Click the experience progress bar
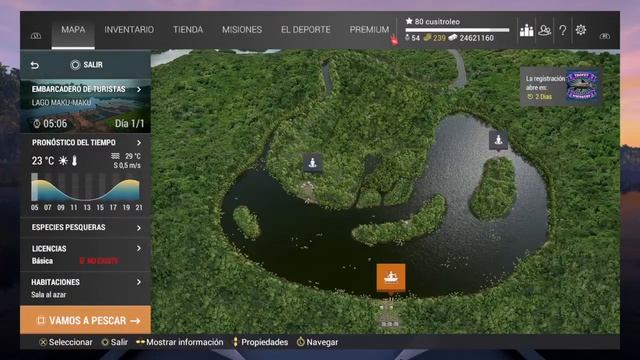The height and width of the screenshot is (360, 640). pyautogui.click(x=458, y=30)
